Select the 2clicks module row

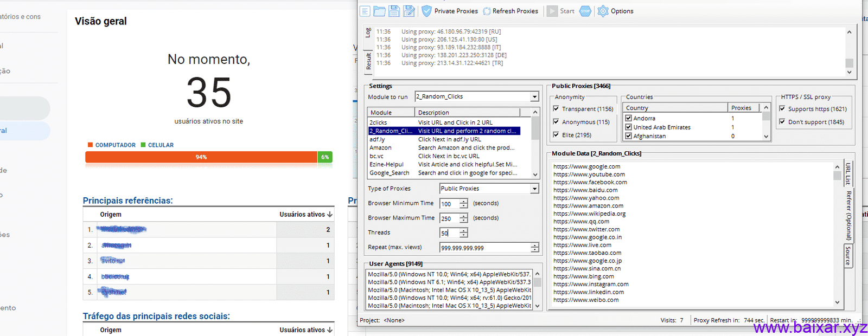[444, 122]
